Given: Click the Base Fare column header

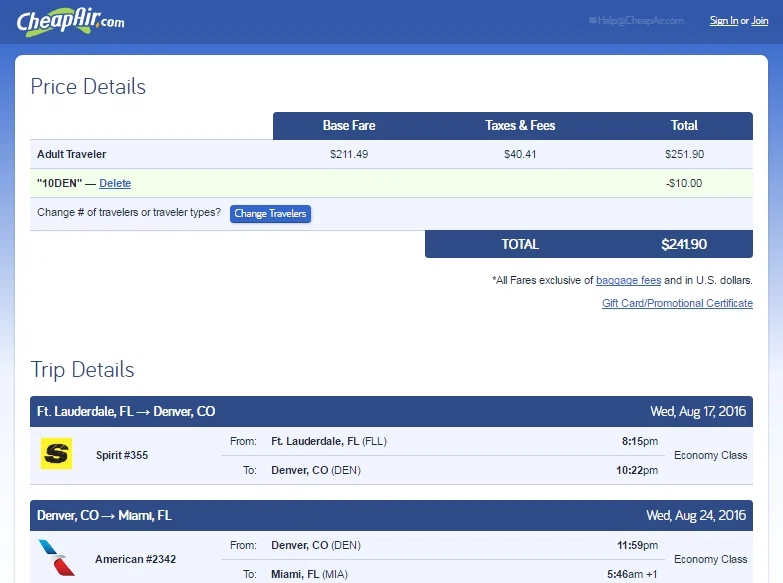Looking at the screenshot, I should (349, 125).
